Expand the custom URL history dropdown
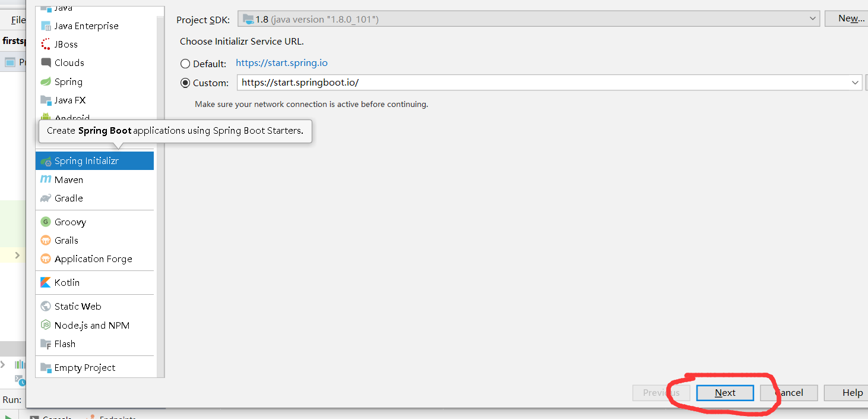 855,83
